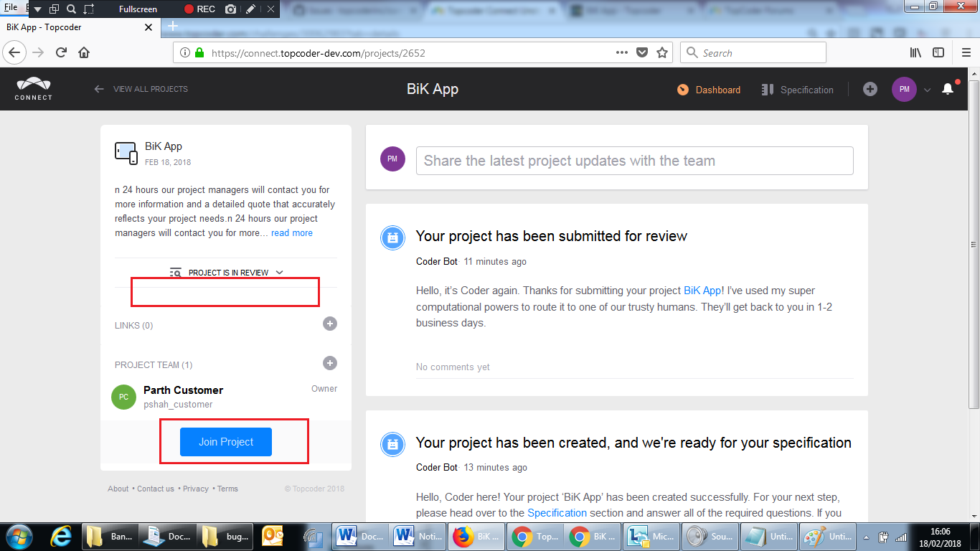This screenshot has width=980, height=551.
Task: Start recording with REC button
Action: tap(199, 9)
